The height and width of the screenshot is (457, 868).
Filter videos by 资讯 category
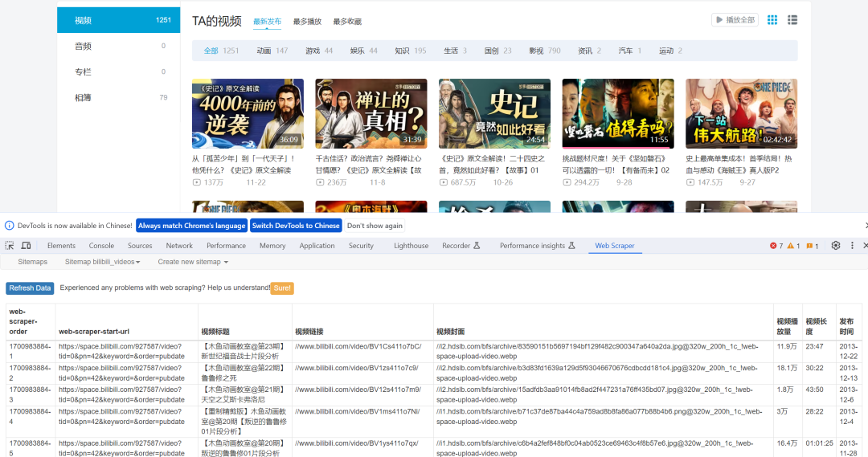coord(589,51)
